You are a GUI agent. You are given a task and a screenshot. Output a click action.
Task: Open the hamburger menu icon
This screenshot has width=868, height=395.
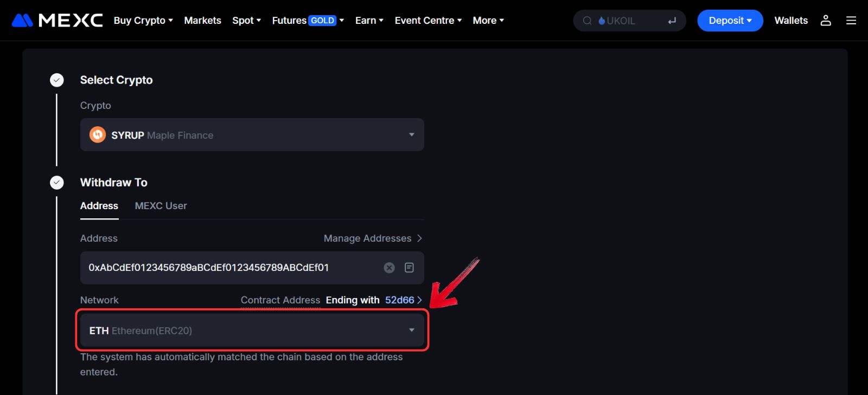851,21
